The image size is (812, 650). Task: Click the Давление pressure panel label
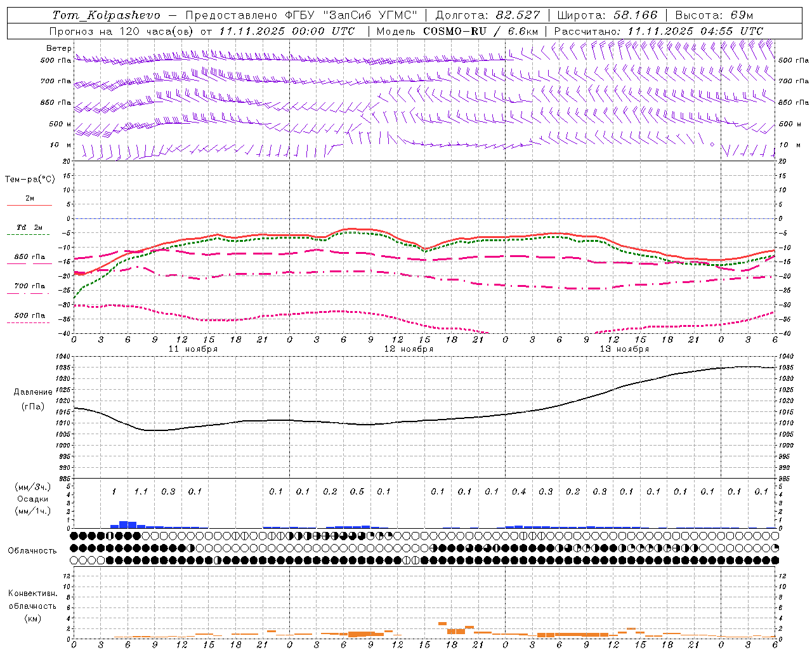point(33,392)
